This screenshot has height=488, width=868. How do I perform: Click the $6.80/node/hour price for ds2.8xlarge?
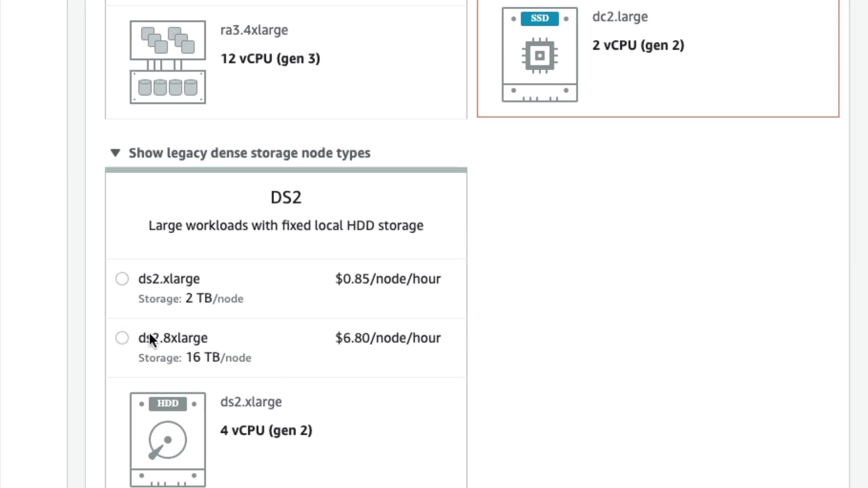[x=388, y=338]
